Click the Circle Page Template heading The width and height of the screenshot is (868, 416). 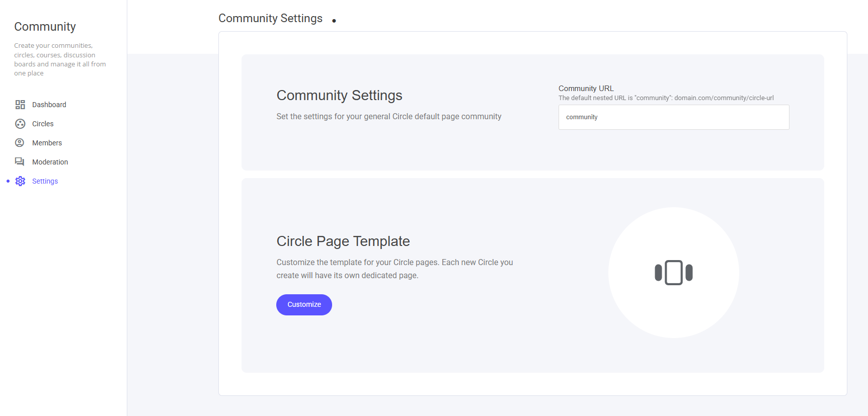point(343,241)
